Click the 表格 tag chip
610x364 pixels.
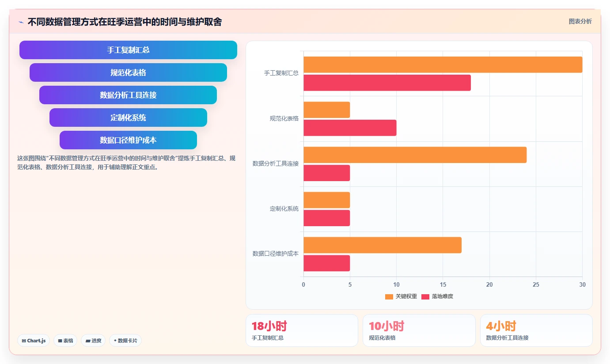pos(65,341)
